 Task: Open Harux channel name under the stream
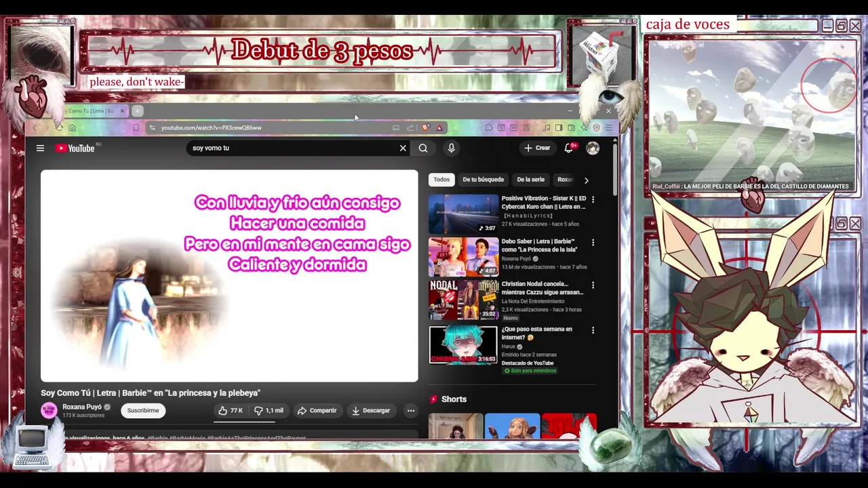(x=509, y=346)
